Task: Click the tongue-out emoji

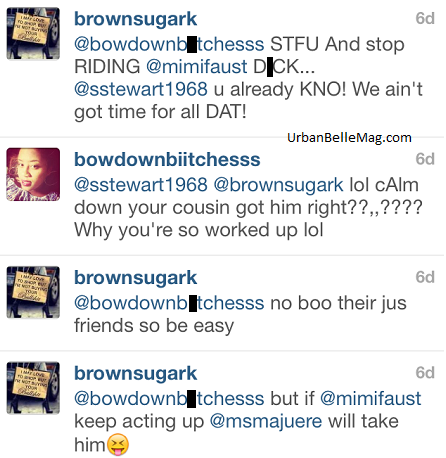Action: [x=117, y=445]
